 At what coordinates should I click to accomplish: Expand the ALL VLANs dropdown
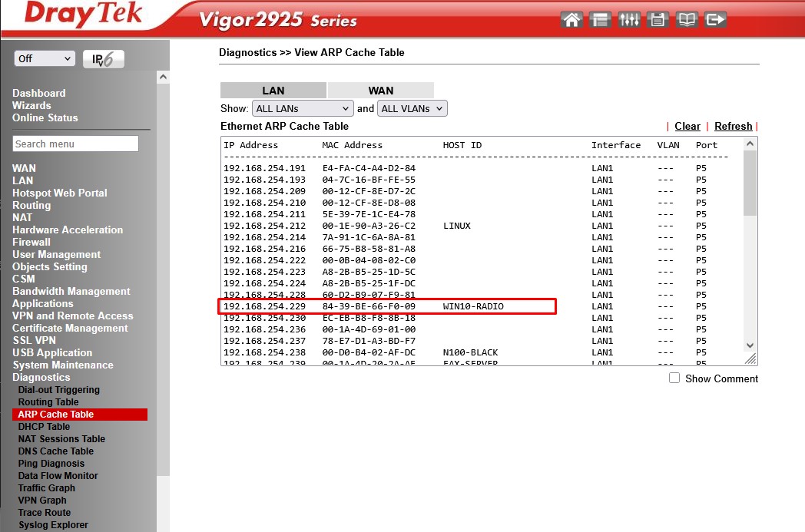click(412, 109)
